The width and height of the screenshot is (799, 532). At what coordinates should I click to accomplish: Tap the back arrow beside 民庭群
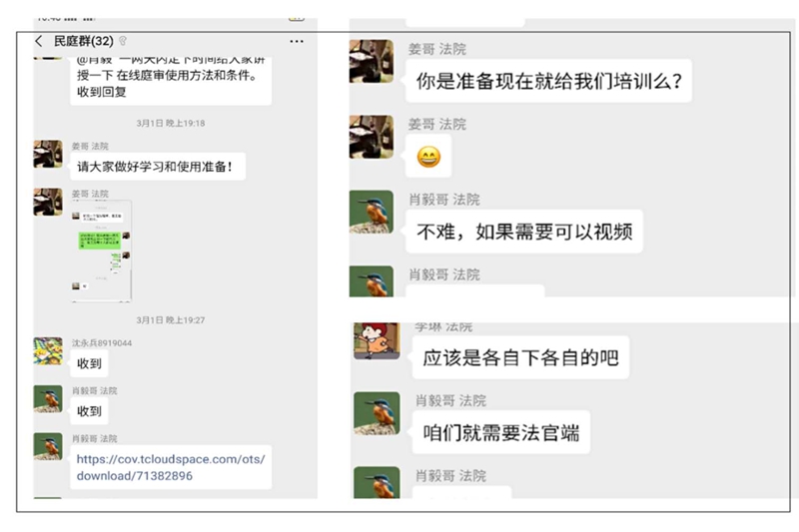(39, 41)
